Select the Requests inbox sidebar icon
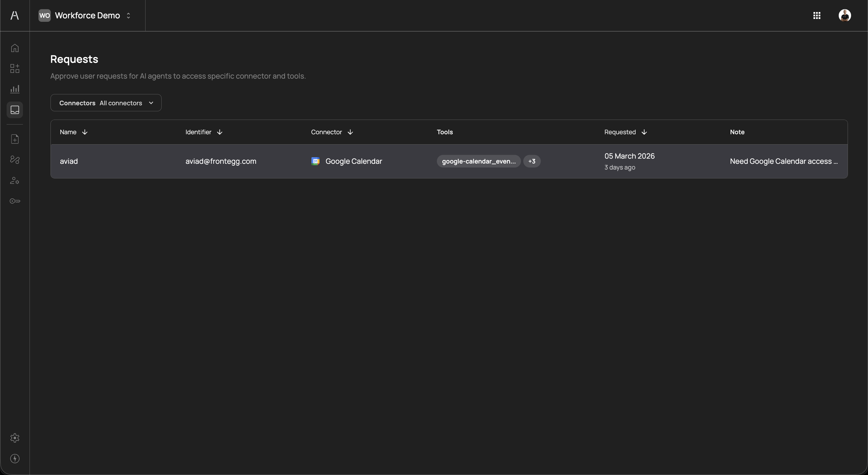Screen dimensions: 868x475 point(15,110)
